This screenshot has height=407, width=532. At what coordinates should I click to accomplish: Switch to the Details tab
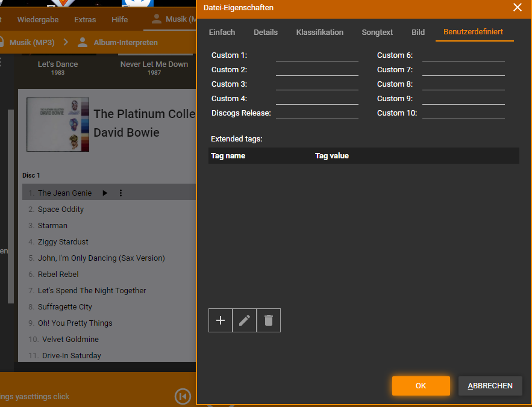(x=266, y=33)
